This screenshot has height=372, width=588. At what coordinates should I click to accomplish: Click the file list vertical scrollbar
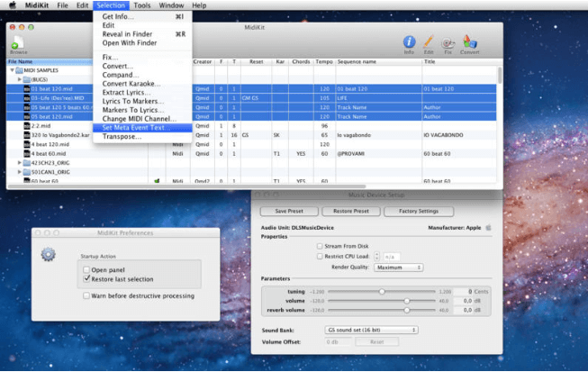(x=500, y=75)
